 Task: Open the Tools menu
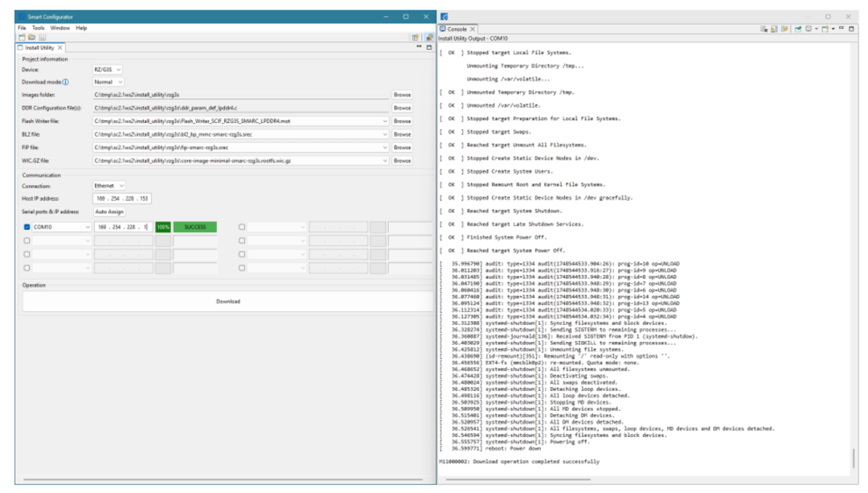pyautogui.click(x=39, y=27)
